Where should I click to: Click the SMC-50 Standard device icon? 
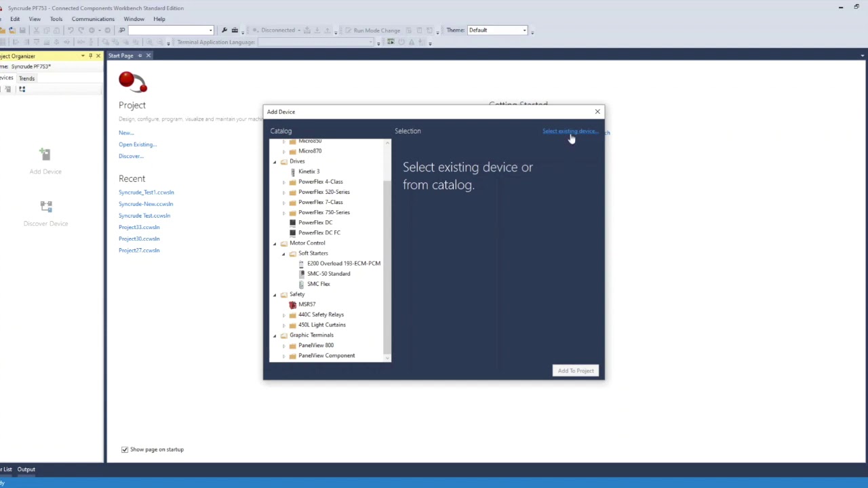pos(301,274)
